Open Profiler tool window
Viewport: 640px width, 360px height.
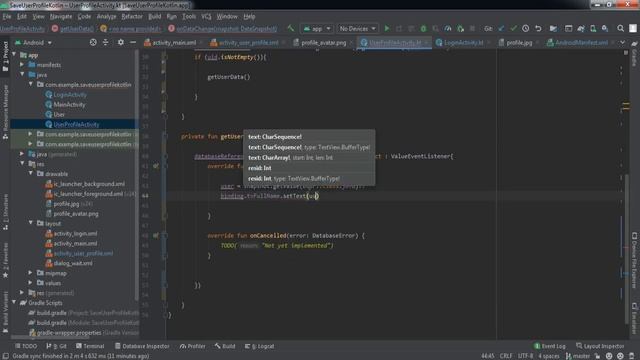[x=193, y=346]
